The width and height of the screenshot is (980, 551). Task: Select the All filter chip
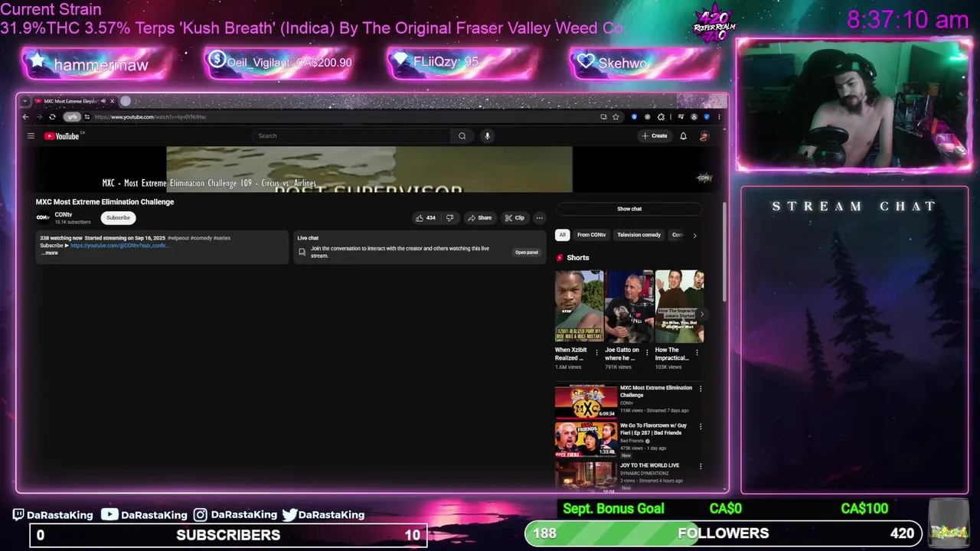[563, 235]
